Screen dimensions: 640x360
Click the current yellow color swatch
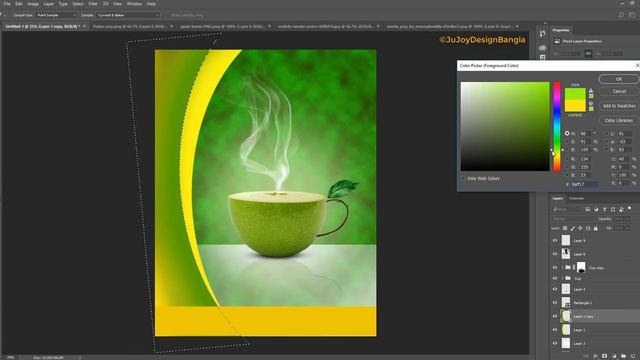(x=575, y=106)
